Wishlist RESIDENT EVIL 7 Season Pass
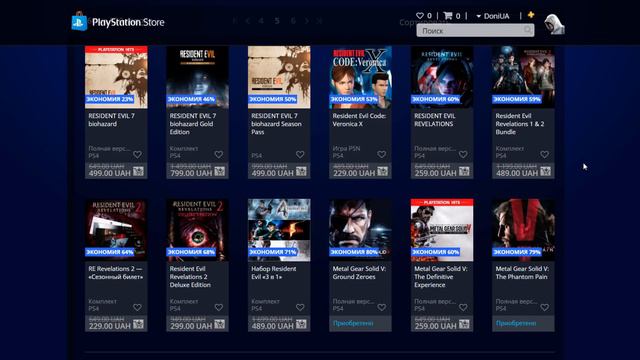640x360 pixels. click(300, 154)
